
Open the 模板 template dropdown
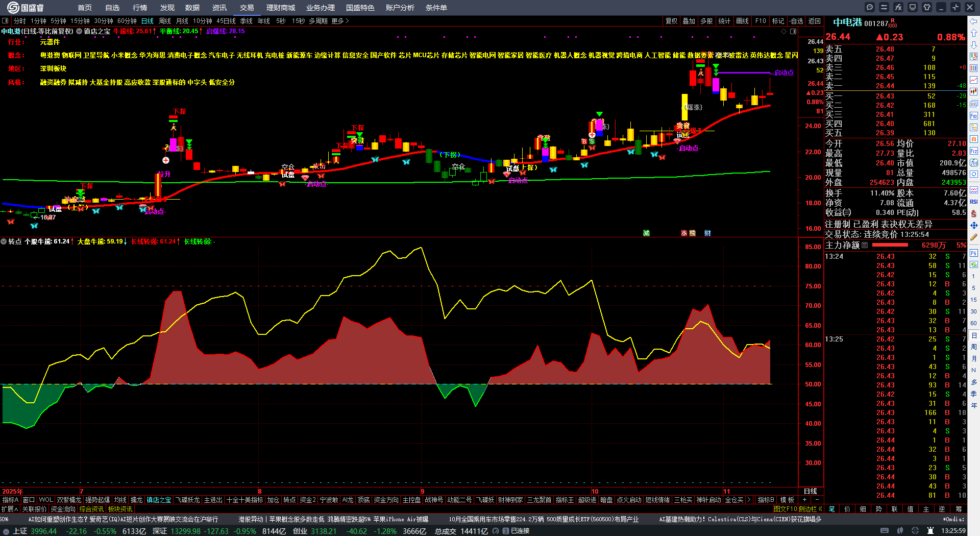[787, 500]
